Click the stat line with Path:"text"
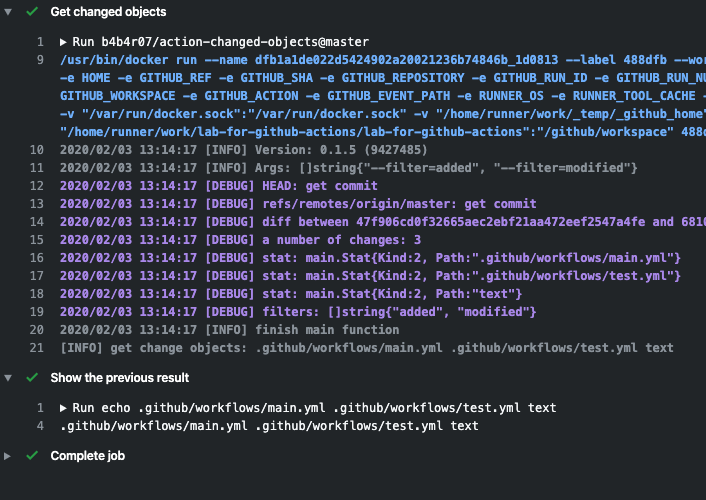The width and height of the screenshot is (706, 500). pyautogui.click(x=291, y=294)
